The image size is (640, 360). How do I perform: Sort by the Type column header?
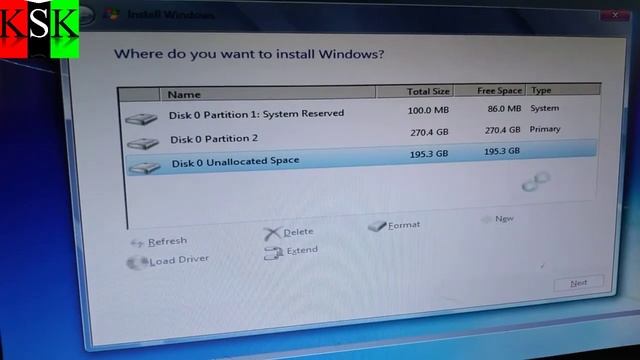click(x=563, y=89)
